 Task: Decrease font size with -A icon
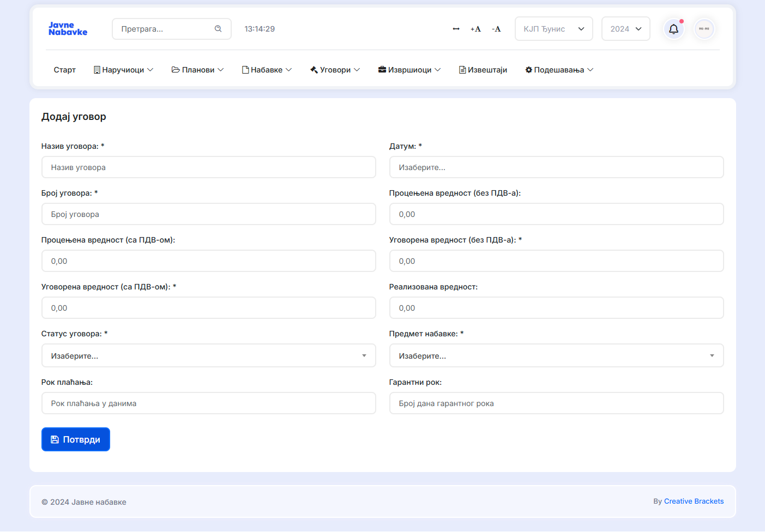click(x=496, y=29)
